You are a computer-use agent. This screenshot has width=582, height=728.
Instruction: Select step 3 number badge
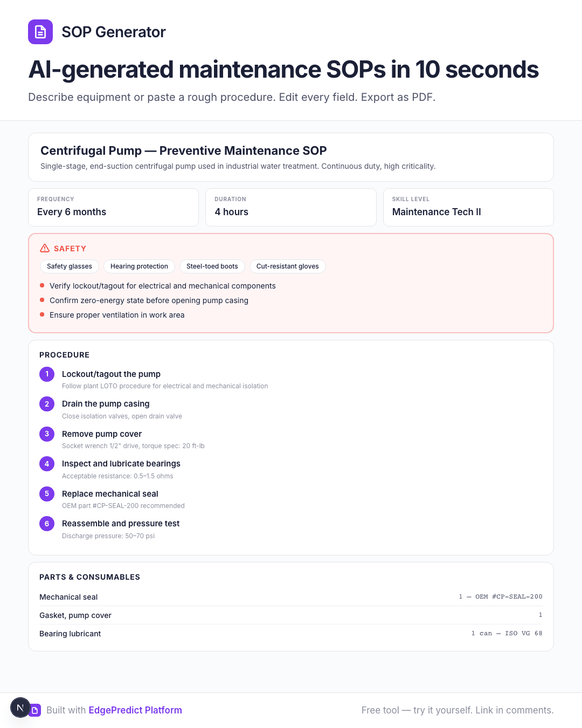coord(47,434)
